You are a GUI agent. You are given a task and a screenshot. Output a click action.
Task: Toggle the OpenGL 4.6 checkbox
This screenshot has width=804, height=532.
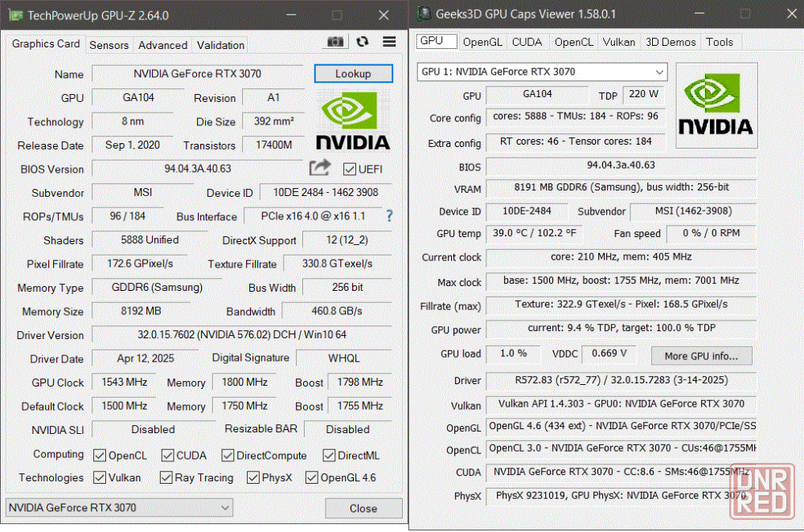click(311, 477)
